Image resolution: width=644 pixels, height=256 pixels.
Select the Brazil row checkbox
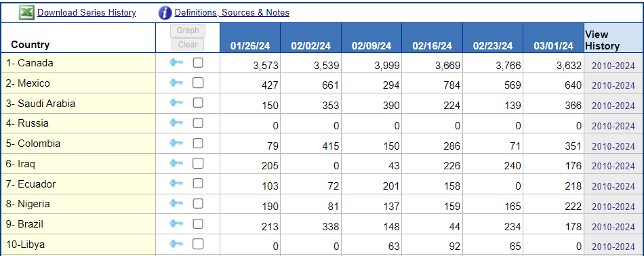(198, 223)
